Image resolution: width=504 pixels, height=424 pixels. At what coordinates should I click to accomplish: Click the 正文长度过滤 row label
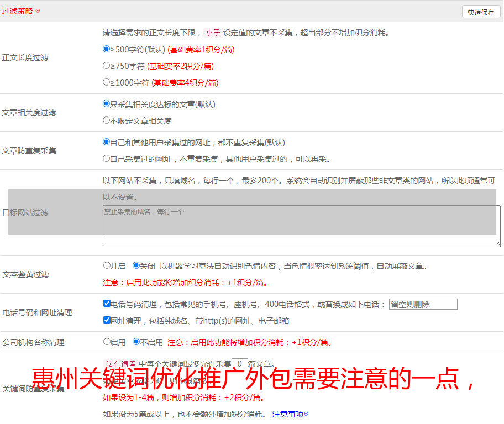25,57
